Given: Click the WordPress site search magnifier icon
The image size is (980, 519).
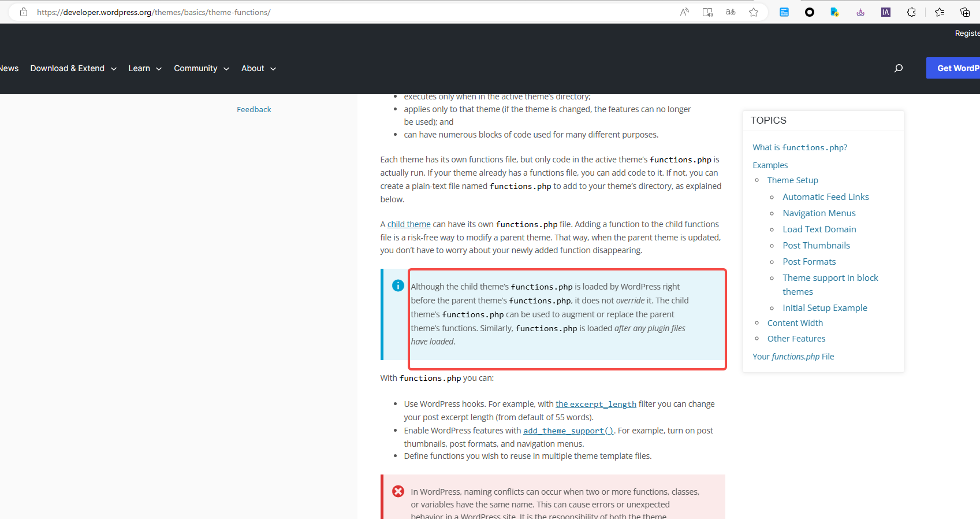Looking at the screenshot, I should tap(899, 68).
